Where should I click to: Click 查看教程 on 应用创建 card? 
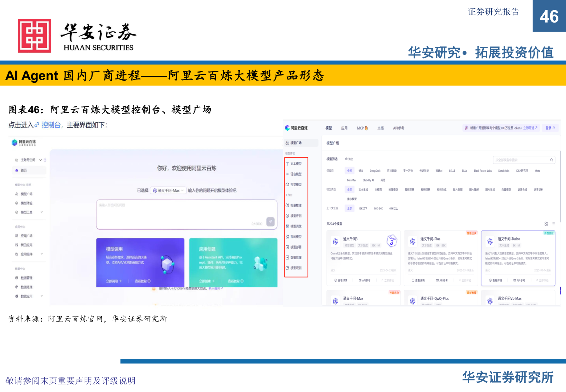[235, 281]
